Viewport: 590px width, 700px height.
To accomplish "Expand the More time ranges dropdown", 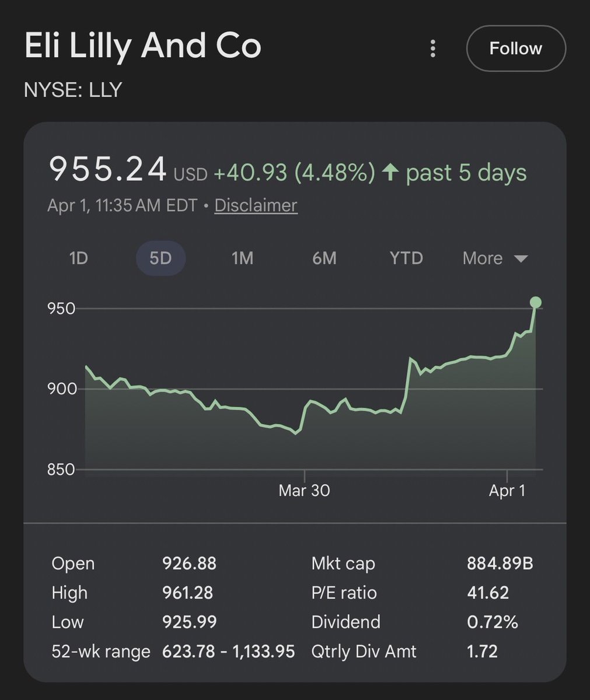I will click(x=495, y=258).
